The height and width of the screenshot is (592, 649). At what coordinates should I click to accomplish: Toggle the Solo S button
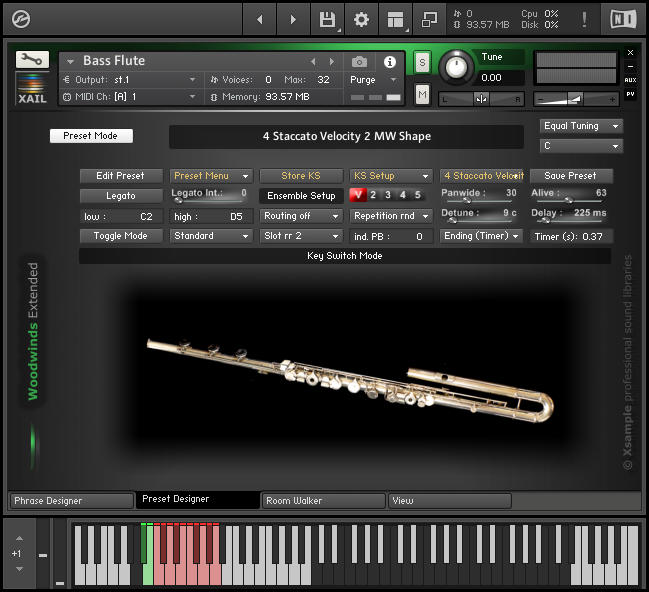point(422,62)
